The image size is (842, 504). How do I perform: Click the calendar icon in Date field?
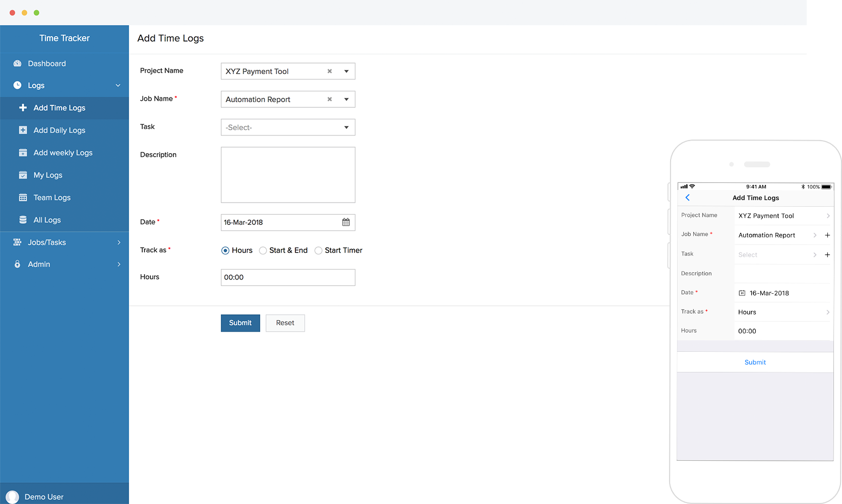[x=346, y=222]
